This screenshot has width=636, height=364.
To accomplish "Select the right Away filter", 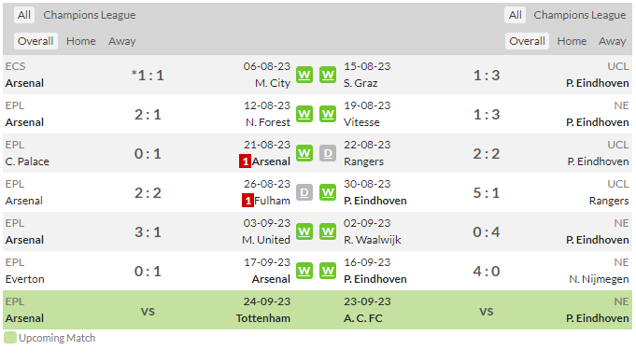I will coord(612,41).
